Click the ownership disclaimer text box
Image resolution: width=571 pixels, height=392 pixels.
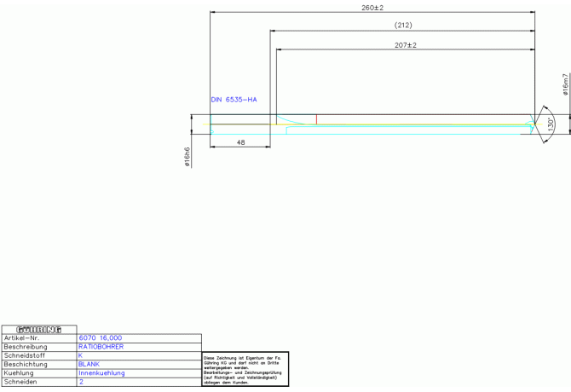coord(245,370)
